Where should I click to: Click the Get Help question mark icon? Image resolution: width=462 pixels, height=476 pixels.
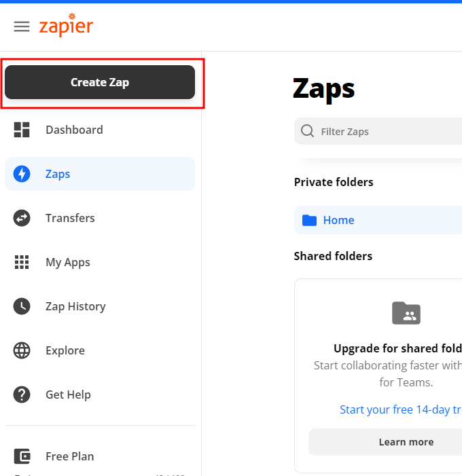pos(22,395)
